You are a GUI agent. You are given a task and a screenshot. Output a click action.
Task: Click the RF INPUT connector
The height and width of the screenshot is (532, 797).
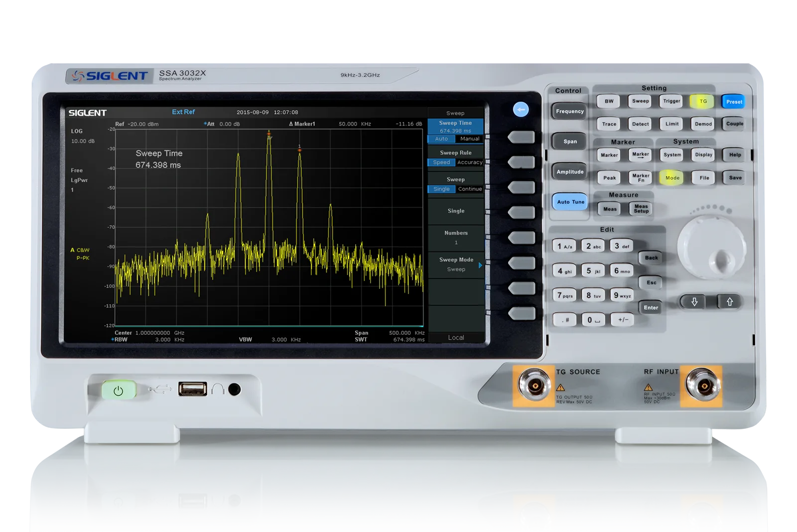point(702,385)
